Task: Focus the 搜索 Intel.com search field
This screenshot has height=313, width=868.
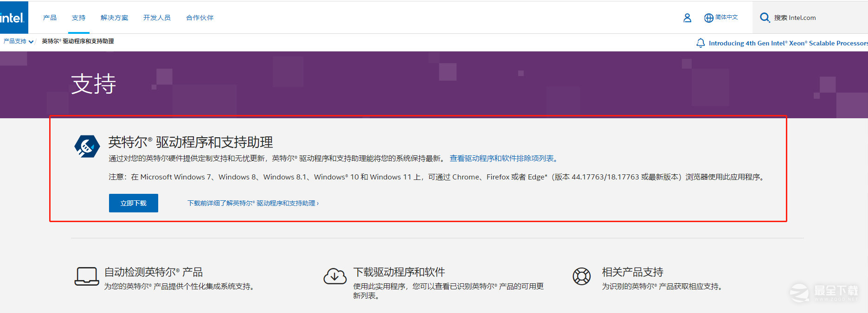Action: [x=810, y=18]
